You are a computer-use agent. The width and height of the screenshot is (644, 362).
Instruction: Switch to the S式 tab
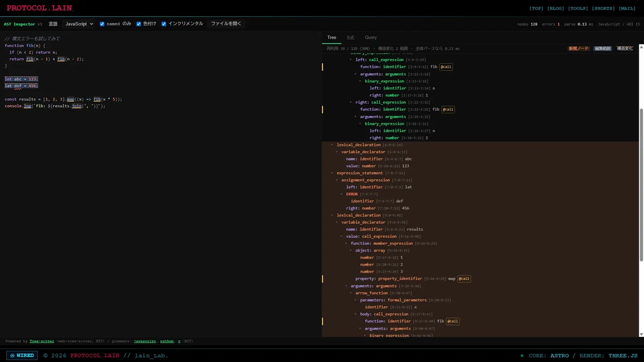click(350, 38)
